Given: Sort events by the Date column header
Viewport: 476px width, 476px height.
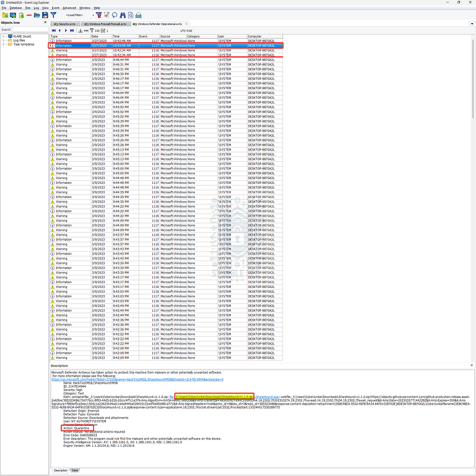Looking at the screenshot, I should pos(101,36).
